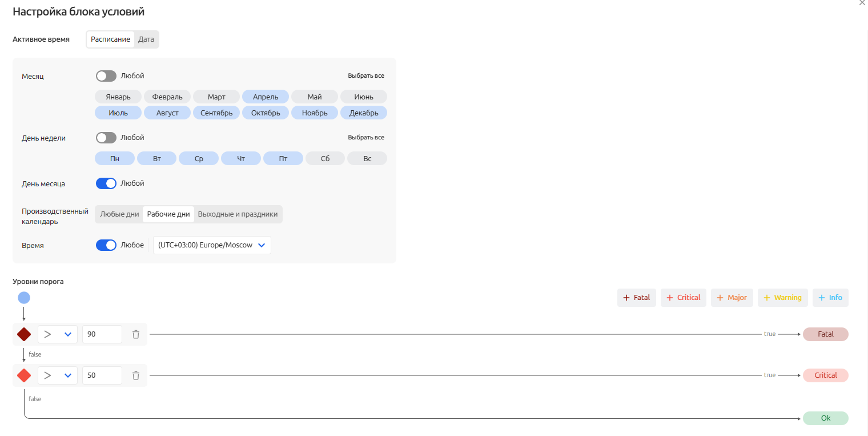This screenshot has width=868, height=436.
Task: Choose Рабочие дни calendar option
Action: click(x=168, y=214)
